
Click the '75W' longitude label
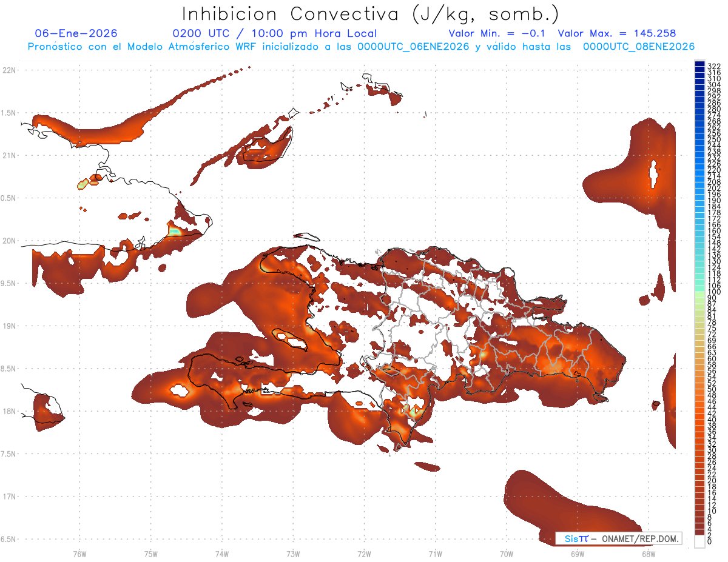(x=150, y=554)
